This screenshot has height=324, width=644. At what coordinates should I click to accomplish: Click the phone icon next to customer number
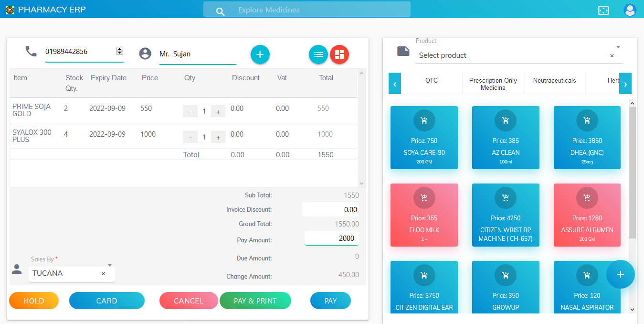(x=31, y=51)
